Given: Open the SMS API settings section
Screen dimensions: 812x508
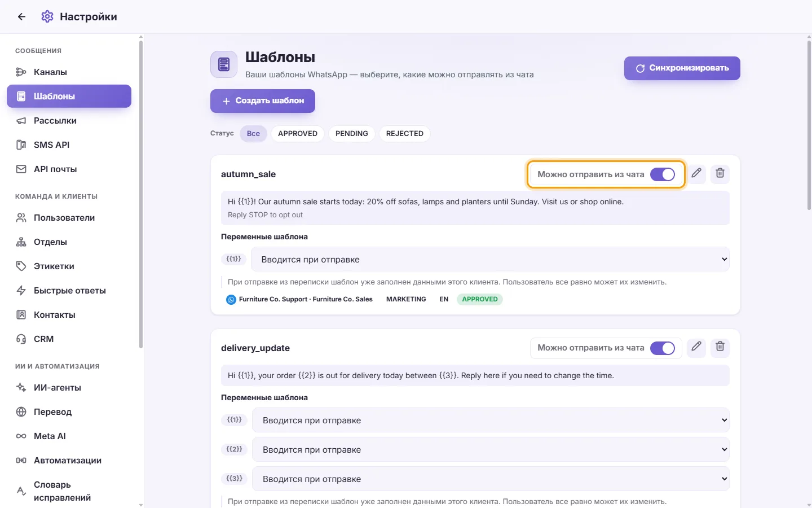Looking at the screenshot, I should coord(69,145).
